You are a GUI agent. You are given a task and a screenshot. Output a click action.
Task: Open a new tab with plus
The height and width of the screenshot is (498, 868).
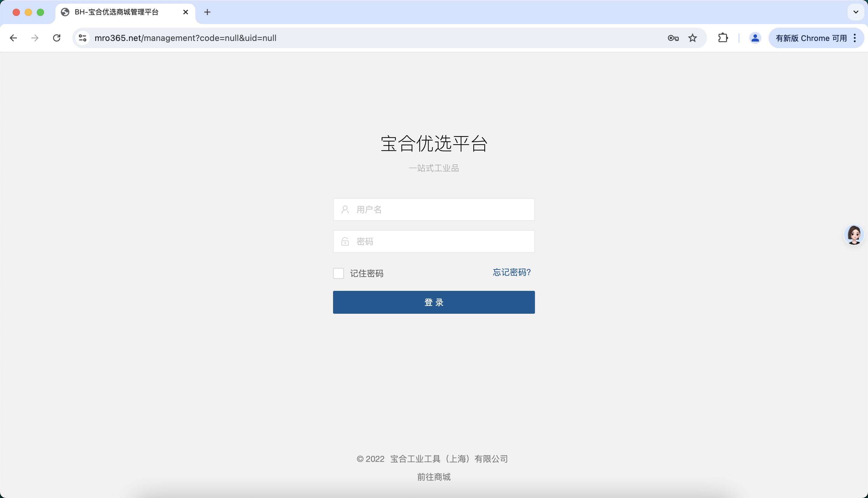tap(207, 12)
